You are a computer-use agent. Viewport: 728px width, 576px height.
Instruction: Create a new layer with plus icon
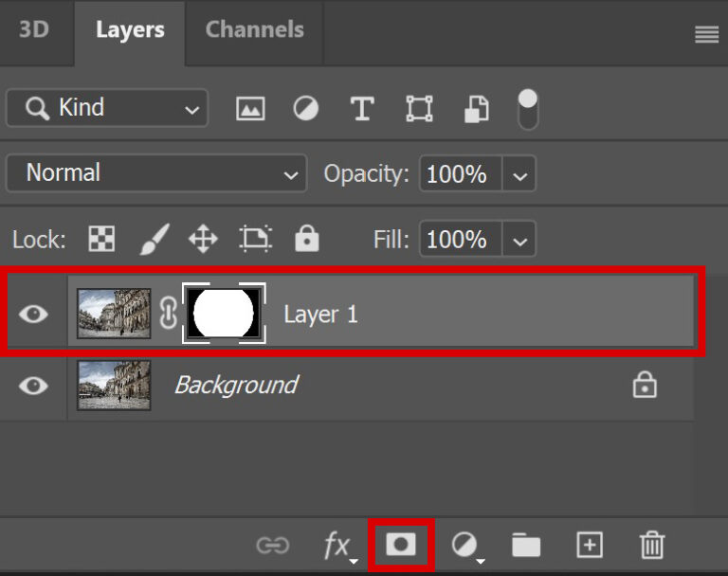coord(590,545)
